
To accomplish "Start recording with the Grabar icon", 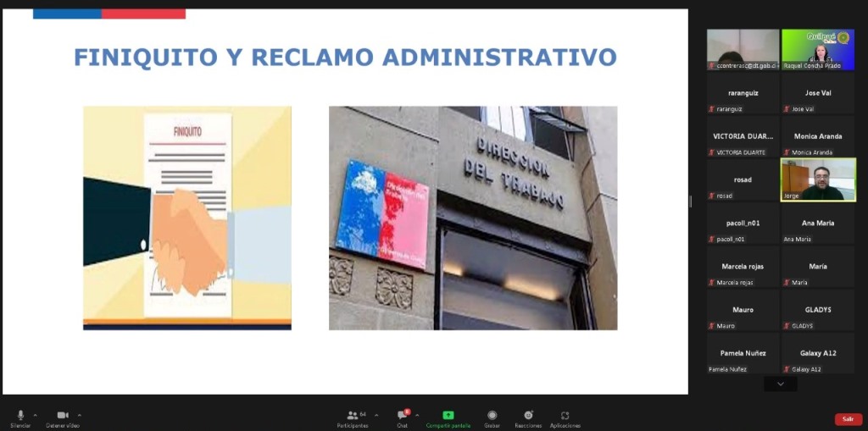I will point(492,416).
